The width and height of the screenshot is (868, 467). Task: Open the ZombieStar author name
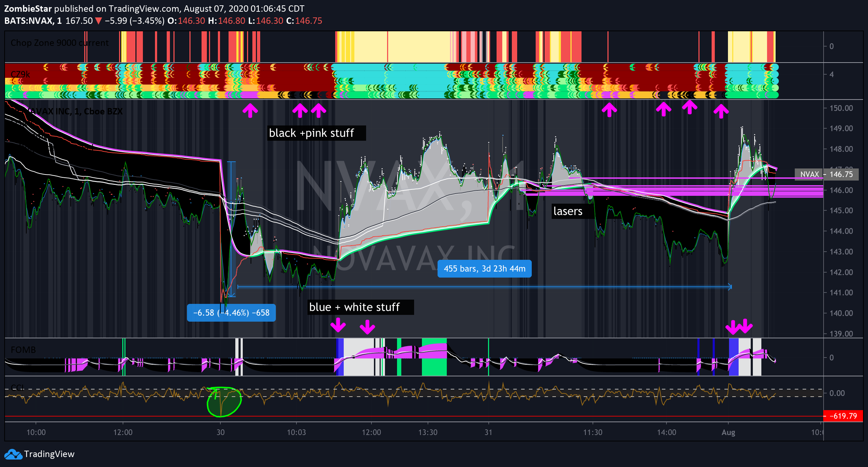point(28,9)
